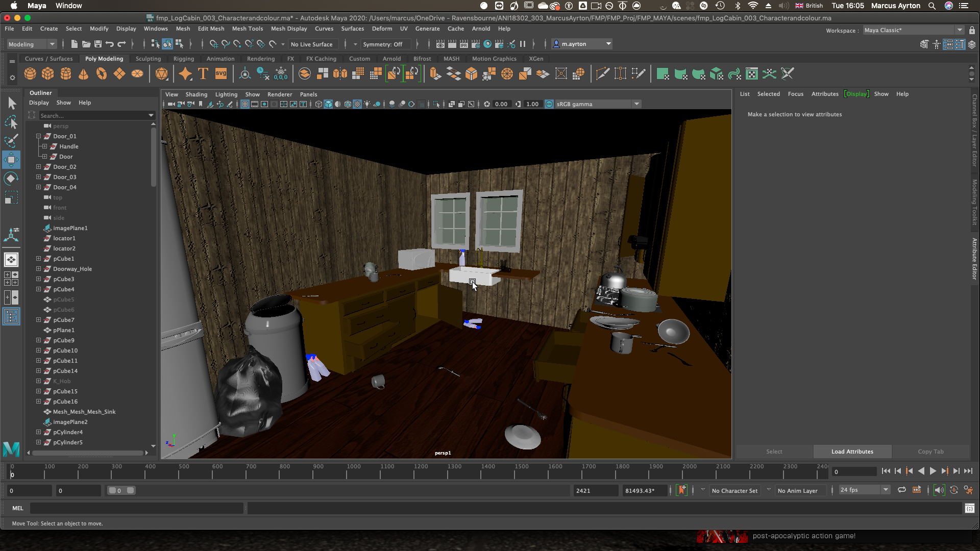Open the Mesh Tools menu

point(248,29)
